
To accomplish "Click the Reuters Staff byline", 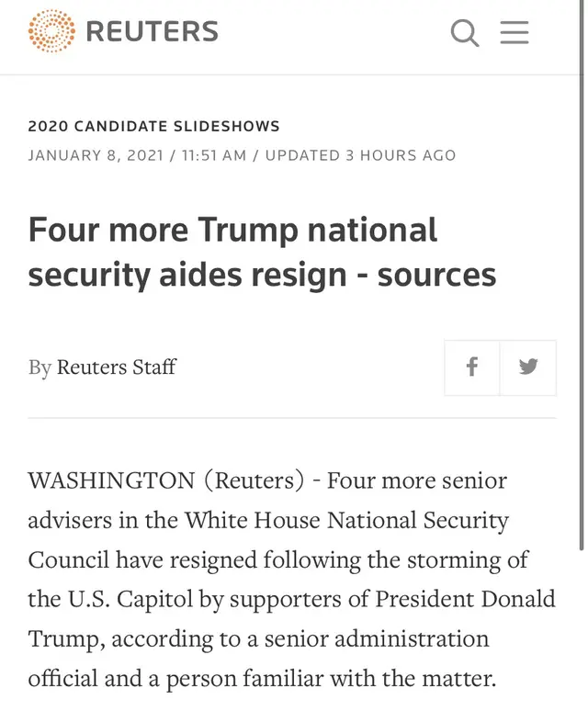I will (x=116, y=367).
